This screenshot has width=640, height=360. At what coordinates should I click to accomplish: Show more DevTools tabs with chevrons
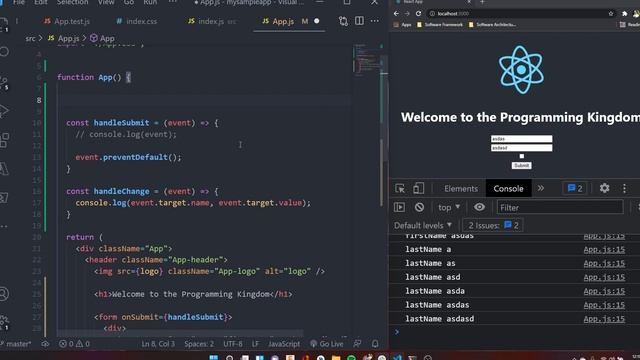pyautogui.click(x=541, y=188)
